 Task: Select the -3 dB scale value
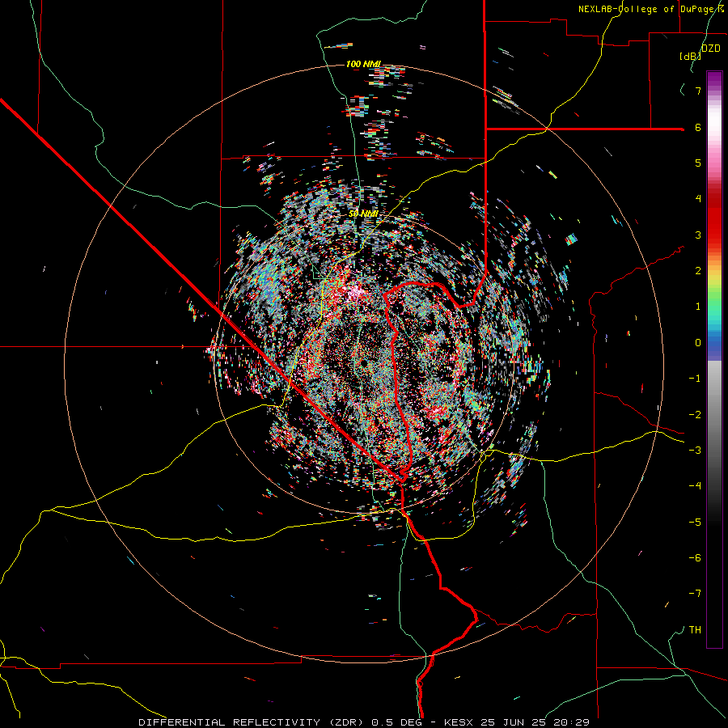tap(695, 450)
